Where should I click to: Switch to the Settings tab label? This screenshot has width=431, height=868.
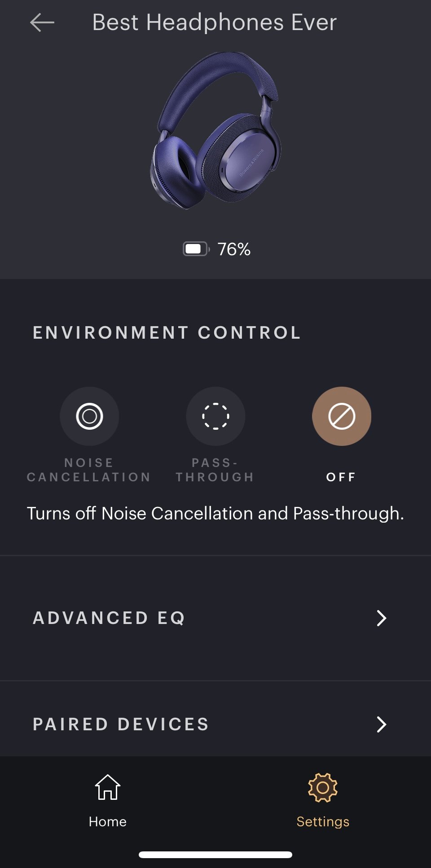323,822
